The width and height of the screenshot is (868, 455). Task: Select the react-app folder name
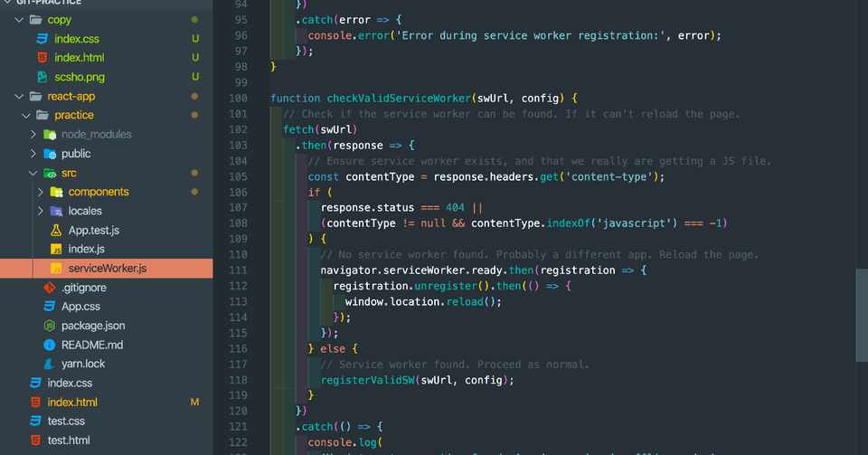pyautogui.click(x=71, y=96)
